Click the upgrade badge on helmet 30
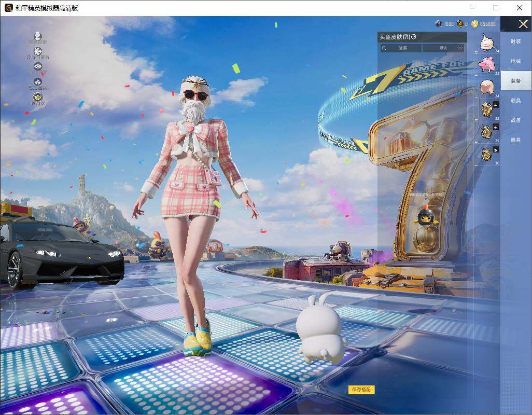 496,149
